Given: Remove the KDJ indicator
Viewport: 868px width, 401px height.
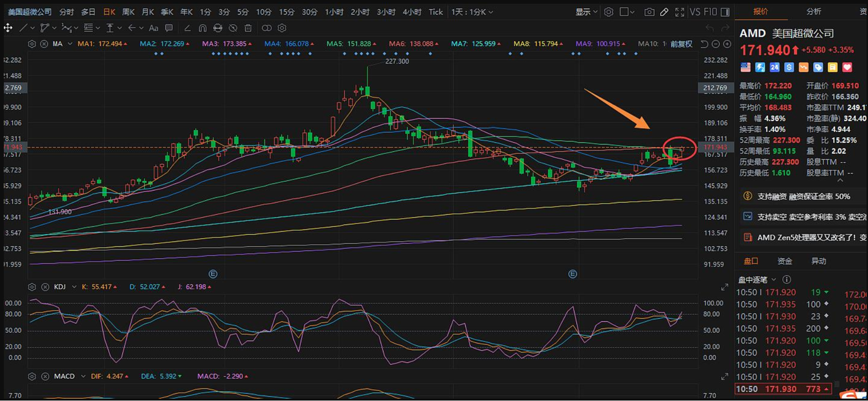Looking at the screenshot, I should [45, 287].
